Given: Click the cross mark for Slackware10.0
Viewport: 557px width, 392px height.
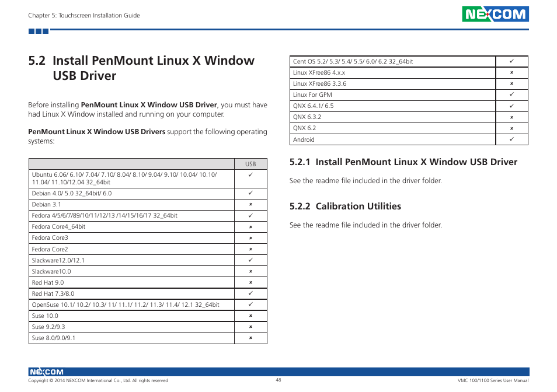Looking at the screenshot, I should [251, 271].
